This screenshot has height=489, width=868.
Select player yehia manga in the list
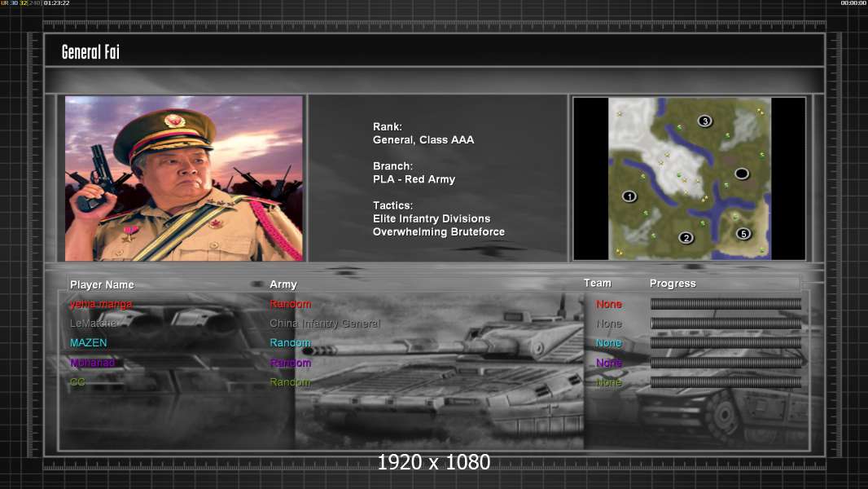click(101, 304)
